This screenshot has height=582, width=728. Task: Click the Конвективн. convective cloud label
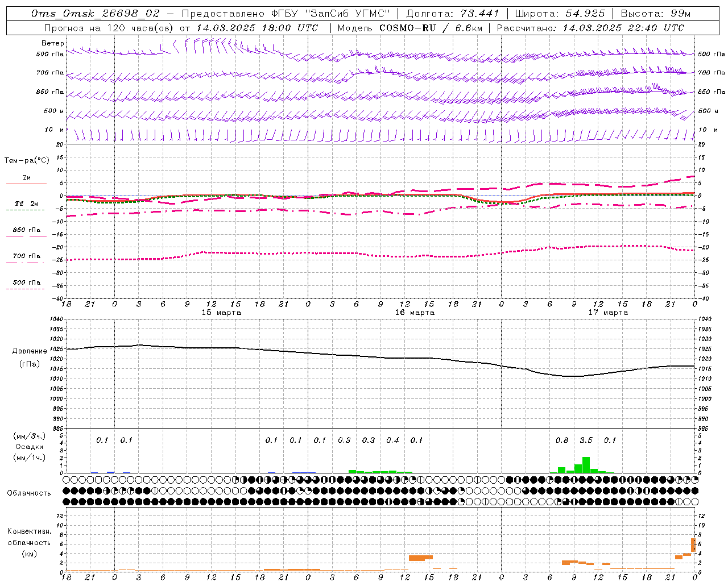click(29, 531)
